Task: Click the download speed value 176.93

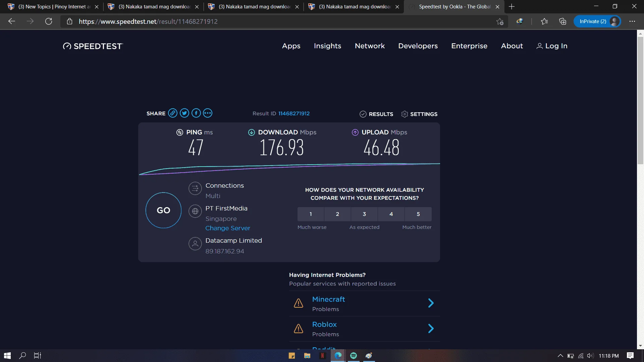Action: pyautogui.click(x=282, y=148)
